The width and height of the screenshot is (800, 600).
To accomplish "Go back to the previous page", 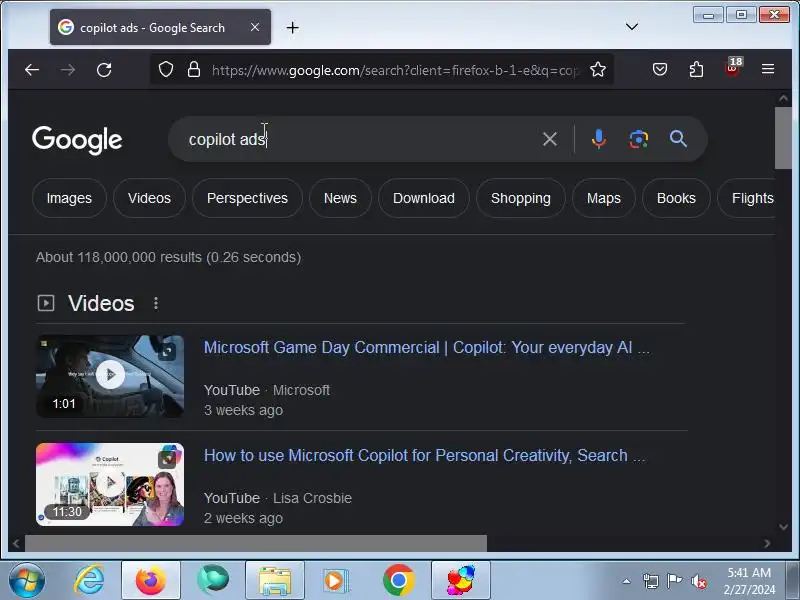I will [32, 70].
